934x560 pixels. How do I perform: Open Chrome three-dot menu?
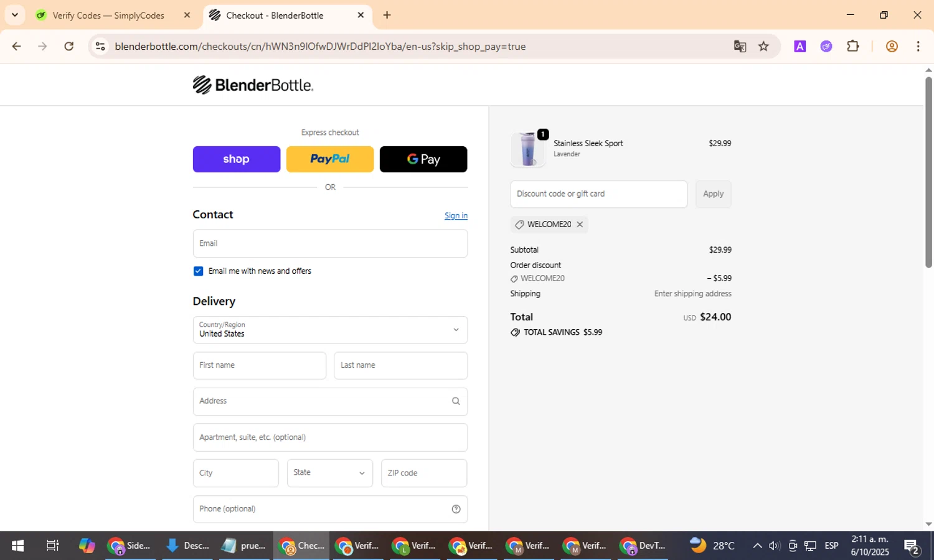point(918,47)
